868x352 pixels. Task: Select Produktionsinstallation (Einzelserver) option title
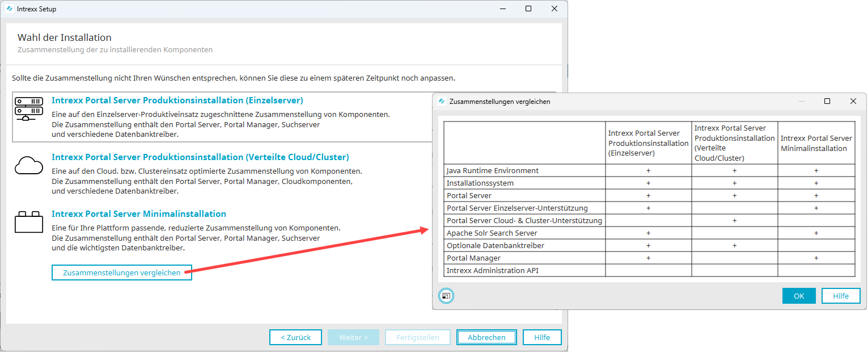click(x=177, y=100)
